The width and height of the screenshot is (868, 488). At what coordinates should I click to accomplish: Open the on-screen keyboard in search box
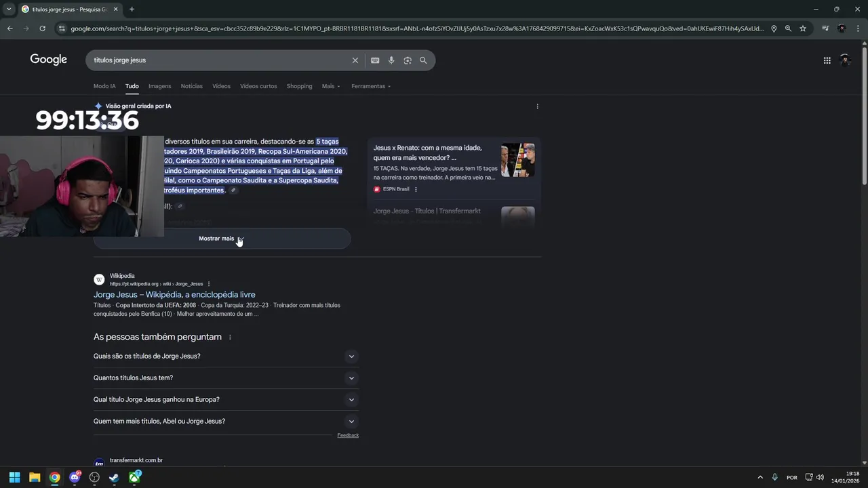[375, 60]
